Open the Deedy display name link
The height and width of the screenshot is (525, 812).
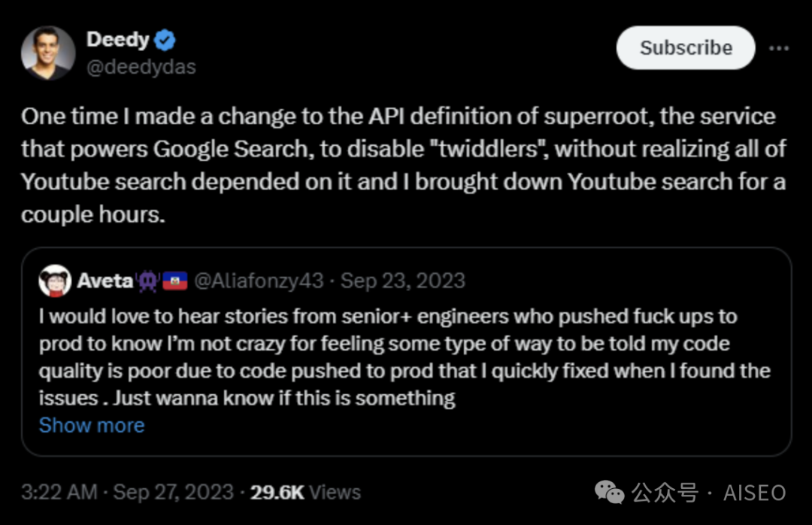pos(117,39)
